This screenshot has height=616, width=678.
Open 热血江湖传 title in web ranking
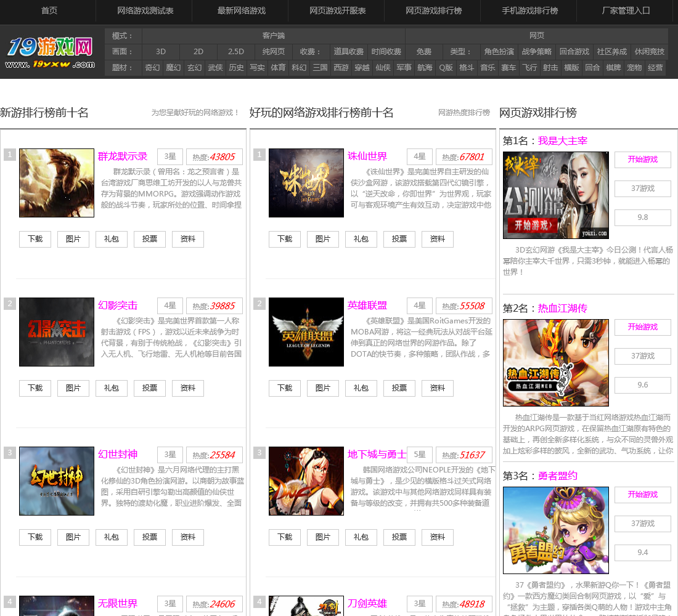pos(562,309)
